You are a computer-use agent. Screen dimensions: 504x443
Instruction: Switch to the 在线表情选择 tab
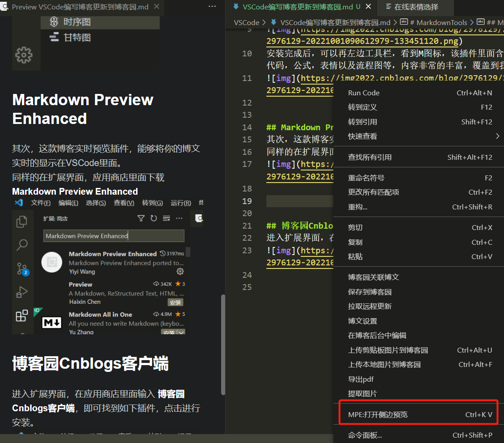pos(416,7)
